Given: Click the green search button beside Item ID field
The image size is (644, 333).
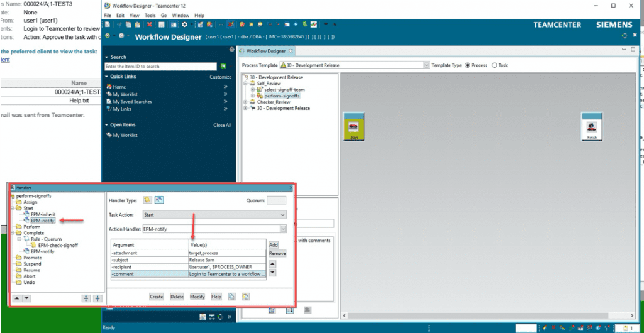Looking at the screenshot, I should pyautogui.click(x=223, y=66).
